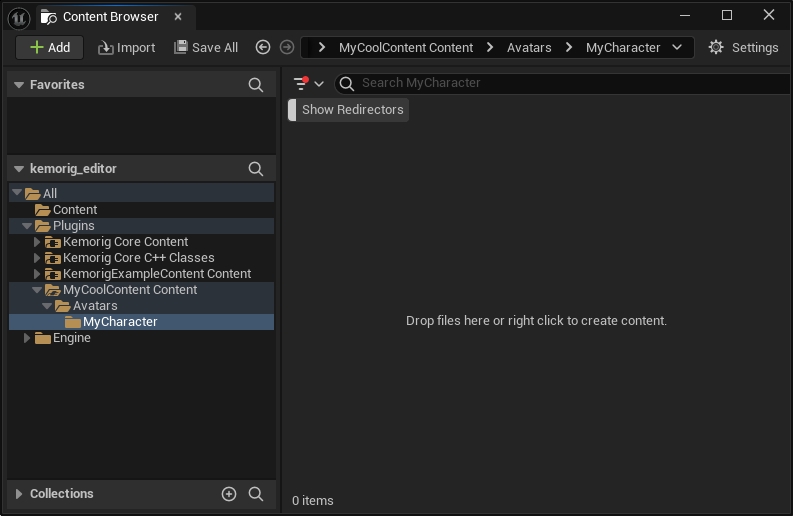Click the search icon in kemorig_editor panel

[x=256, y=169]
